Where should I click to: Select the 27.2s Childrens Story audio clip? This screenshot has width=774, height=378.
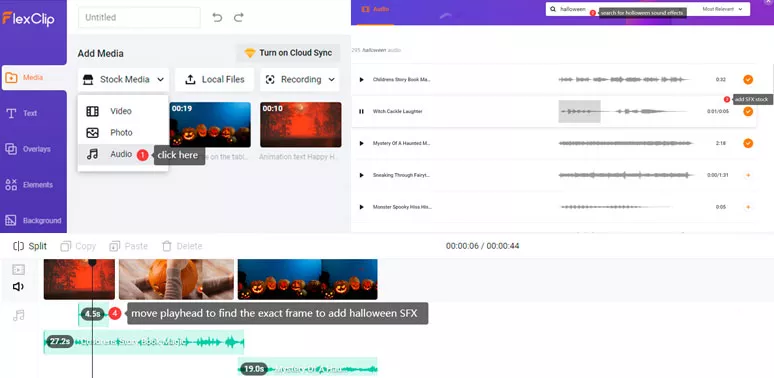144,341
